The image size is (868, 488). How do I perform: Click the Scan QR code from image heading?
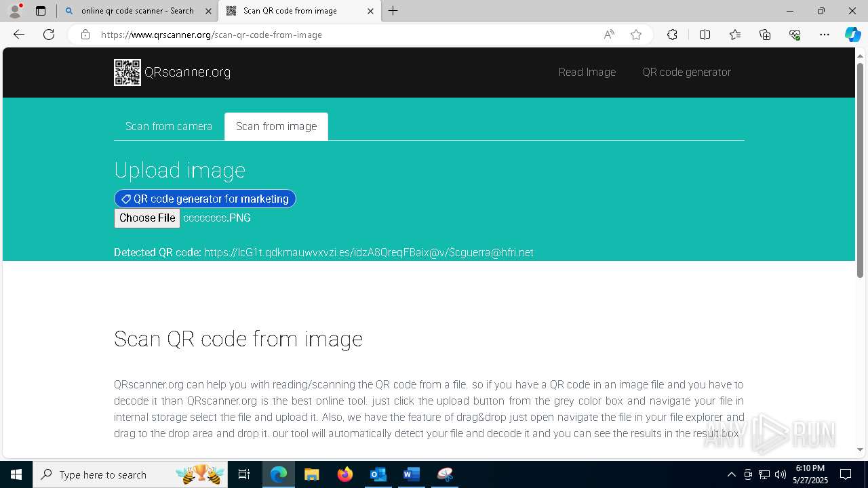point(238,339)
